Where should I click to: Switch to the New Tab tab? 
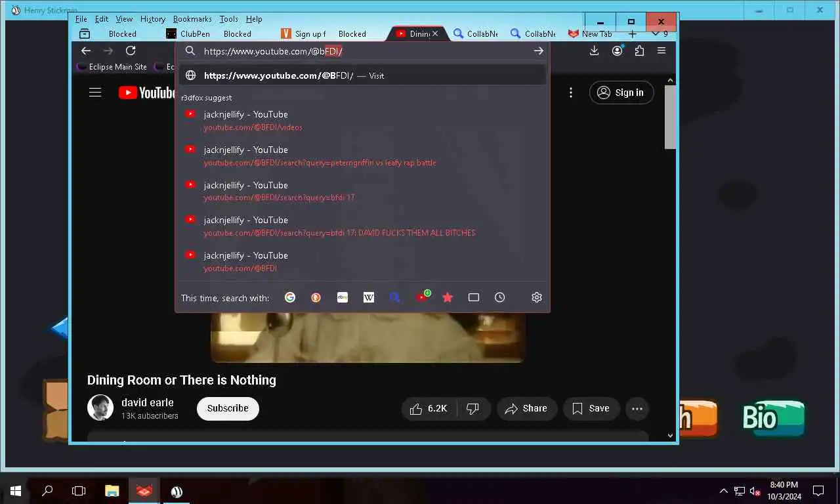(590, 33)
